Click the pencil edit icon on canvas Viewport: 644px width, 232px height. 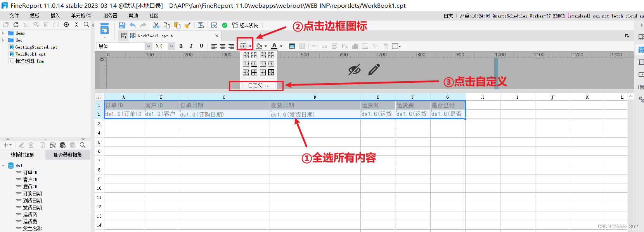[374, 70]
